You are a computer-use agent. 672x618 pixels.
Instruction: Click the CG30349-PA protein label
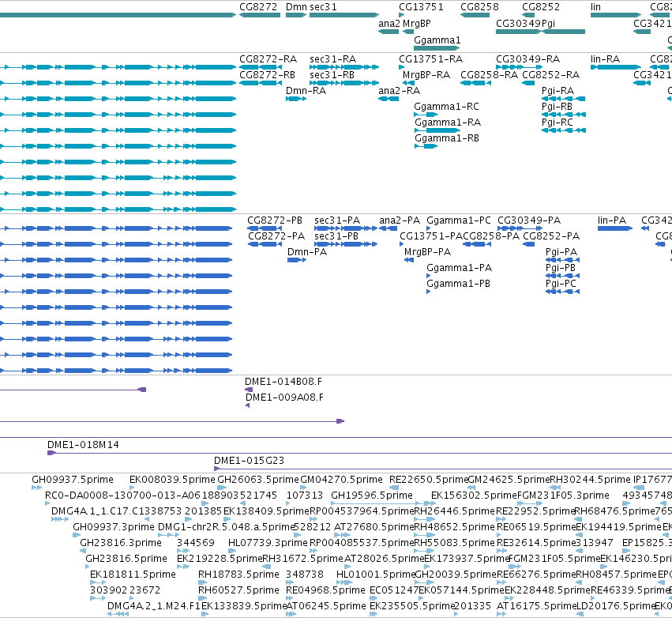529,220
